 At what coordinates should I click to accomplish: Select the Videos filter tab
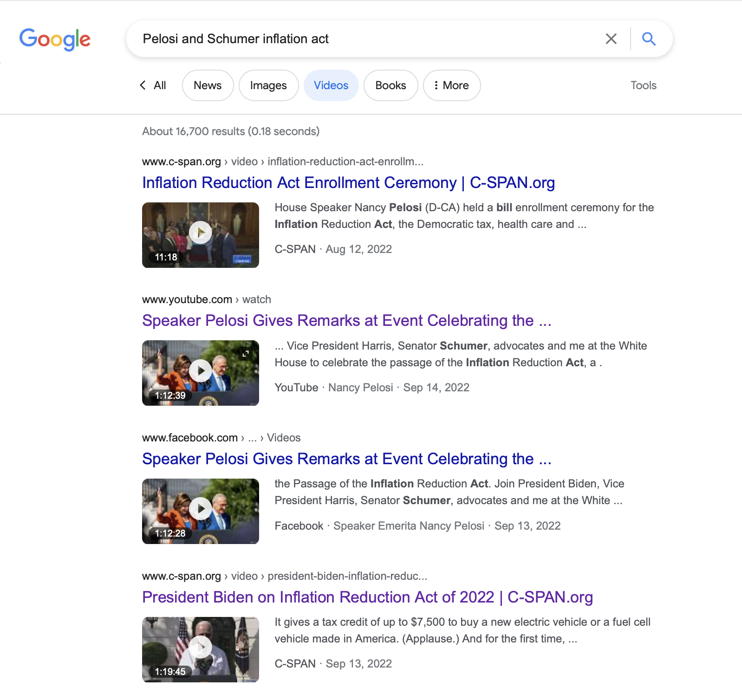pos(331,85)
